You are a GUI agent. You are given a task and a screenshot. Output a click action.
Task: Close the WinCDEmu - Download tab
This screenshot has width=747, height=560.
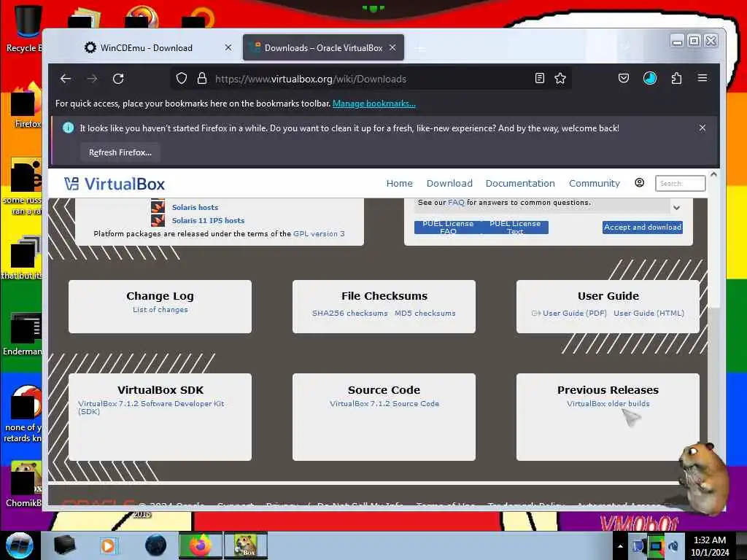pos(228,47)
